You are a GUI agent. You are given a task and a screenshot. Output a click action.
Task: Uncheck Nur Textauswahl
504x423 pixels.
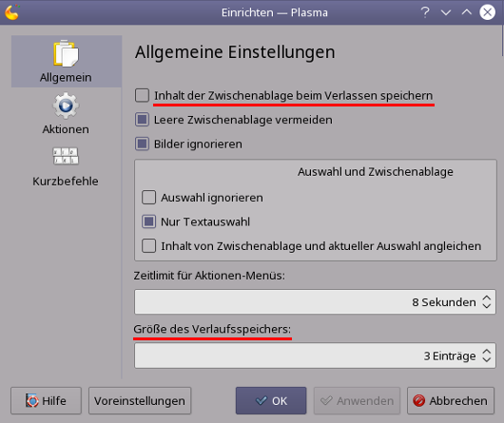pos(148,221)
